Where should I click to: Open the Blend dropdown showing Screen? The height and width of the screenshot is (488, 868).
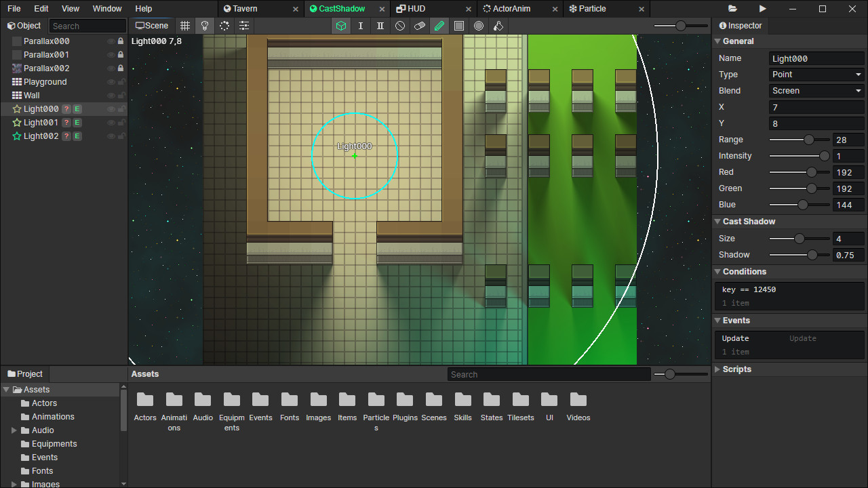[x=816, y=90]
